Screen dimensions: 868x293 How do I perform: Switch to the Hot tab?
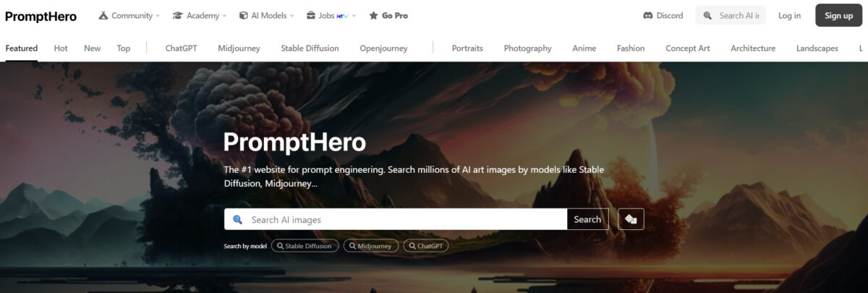tap(61, 48)
